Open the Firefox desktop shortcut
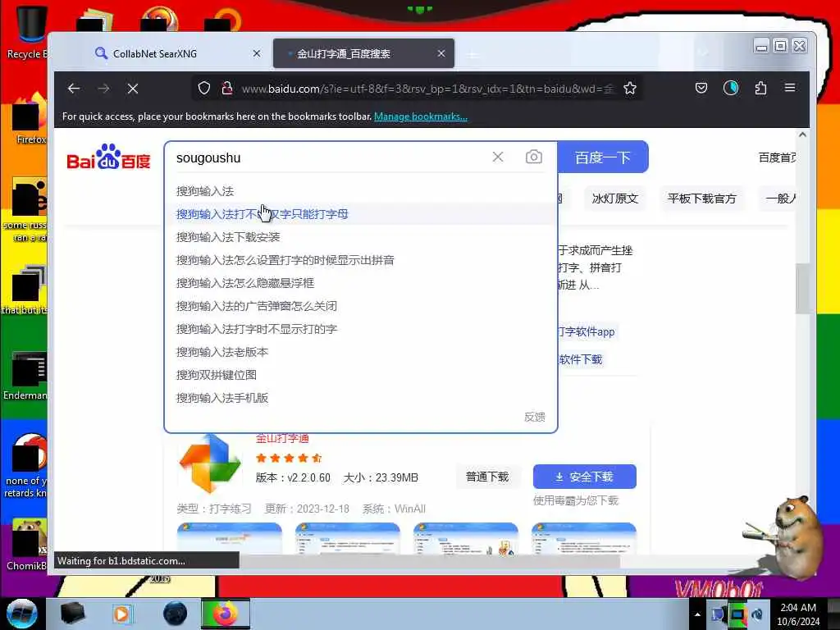Image resolution: width=840 pixels, height=630 pixels. click(x=30, y=119)
